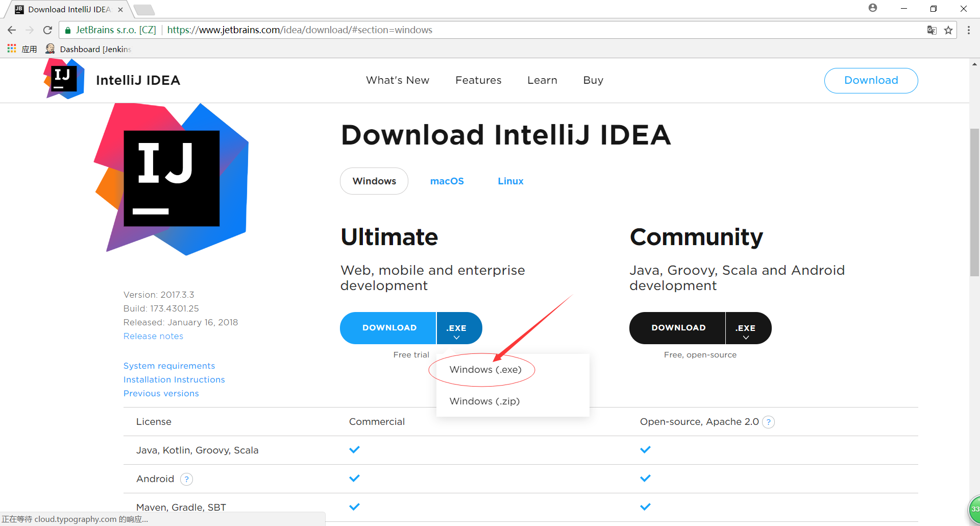Click the green circular badge at corner
This screenshot has height=526, width=980.
(974, 509)
